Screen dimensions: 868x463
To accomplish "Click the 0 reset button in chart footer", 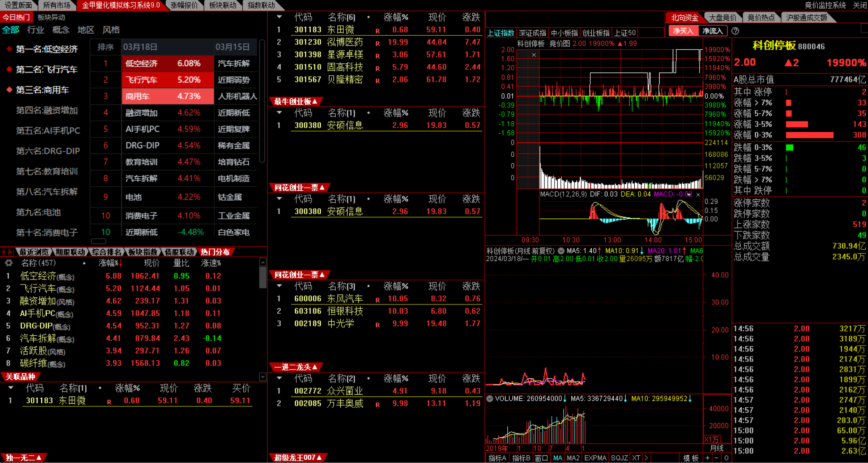I will coord(726,458).
